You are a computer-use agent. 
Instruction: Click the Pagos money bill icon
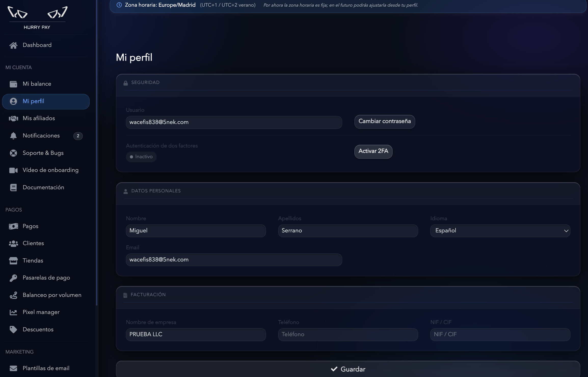[13, 226]
